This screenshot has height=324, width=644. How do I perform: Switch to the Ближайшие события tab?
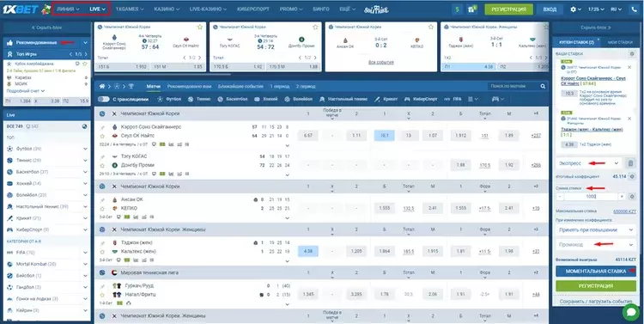(240, 86)
